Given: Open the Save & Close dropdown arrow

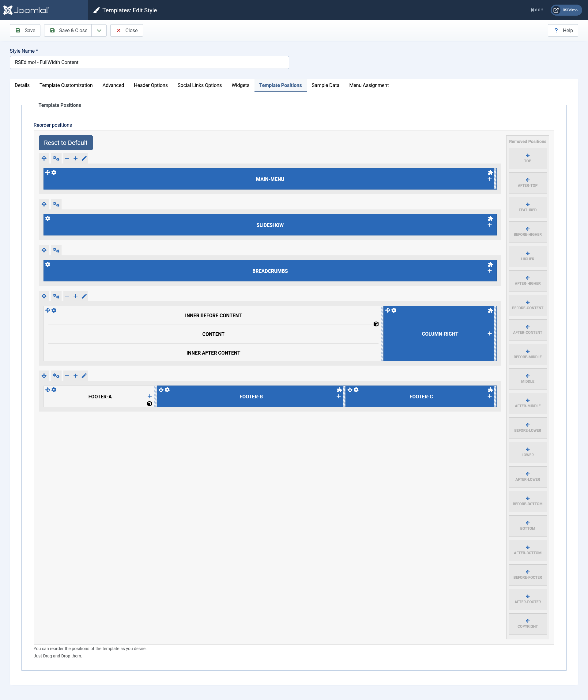Looking at the screenshot, I should point(99,30).
